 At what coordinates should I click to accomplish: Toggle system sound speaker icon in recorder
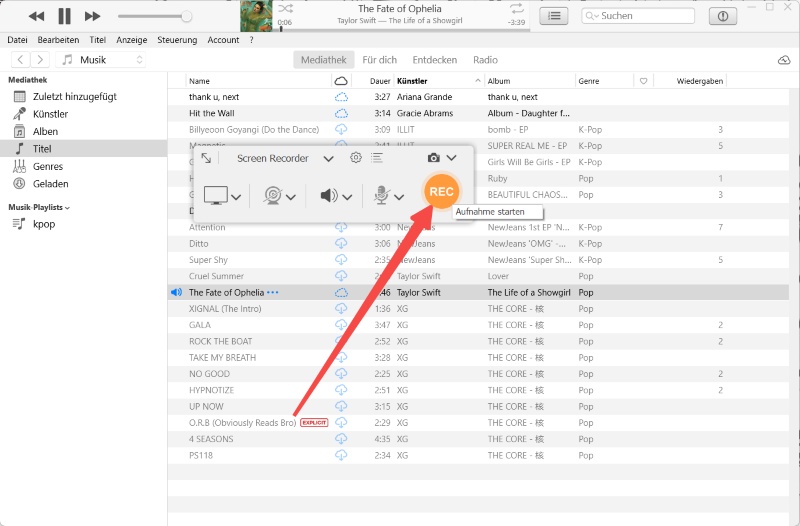329,195
